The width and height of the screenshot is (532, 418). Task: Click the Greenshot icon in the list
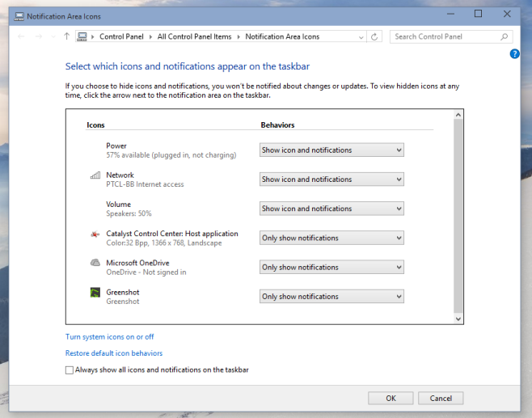click(95, 292)
